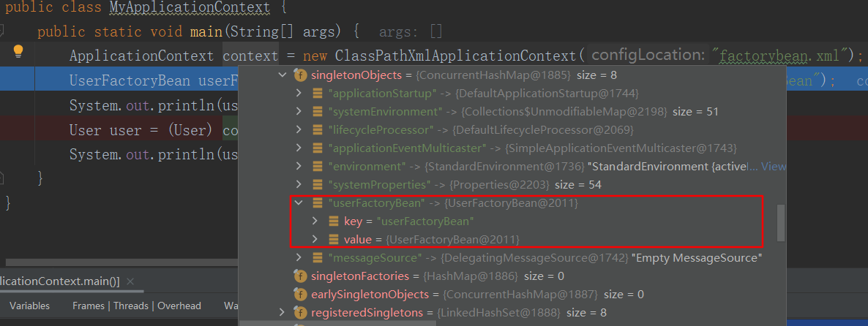This screenshot has height=326, width=868.
Task: Click the {DefaultApplicationStartup@1744} value
Action: point(545,93)
